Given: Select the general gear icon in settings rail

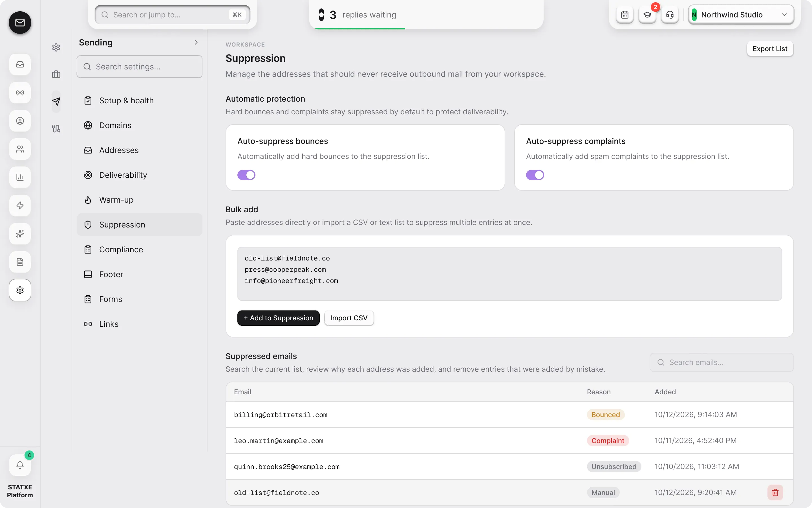Looking at the screenshot, I should 56,47.
